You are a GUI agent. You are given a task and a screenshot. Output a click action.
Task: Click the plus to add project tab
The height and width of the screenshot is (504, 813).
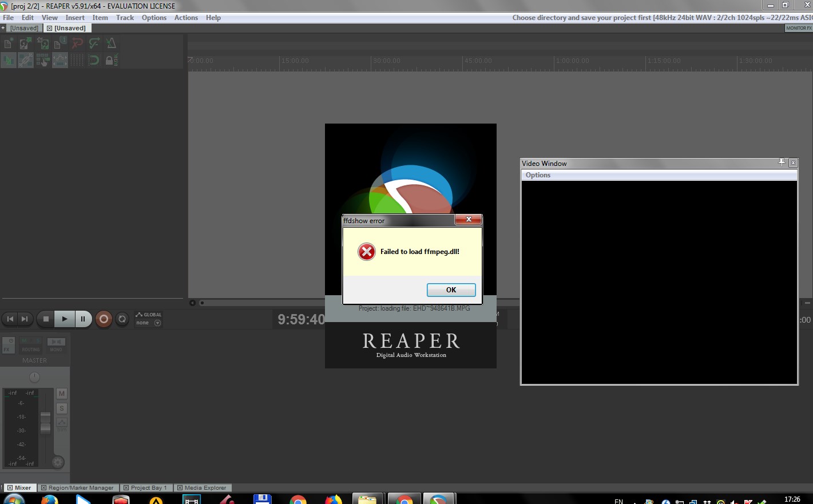click(3, 28)
